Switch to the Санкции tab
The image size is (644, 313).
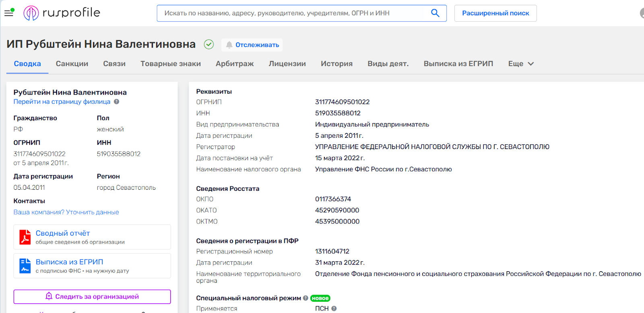(x=72, y=64)
